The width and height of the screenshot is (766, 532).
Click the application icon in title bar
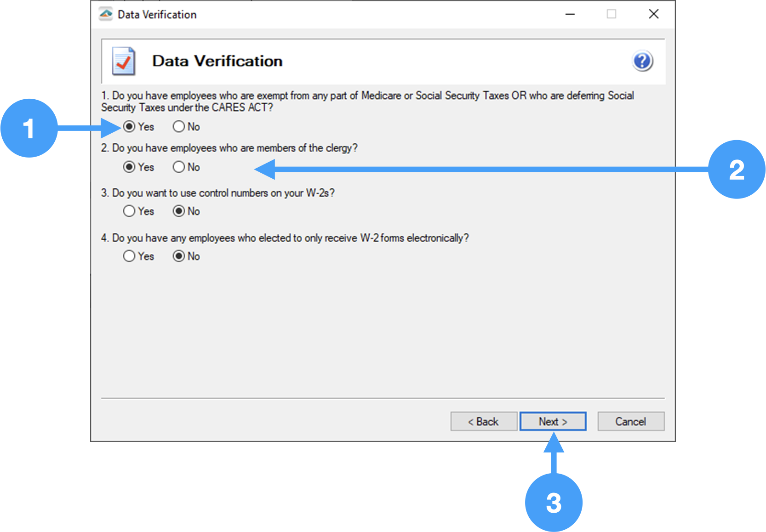pyautogui.click(x=106, y=14)
